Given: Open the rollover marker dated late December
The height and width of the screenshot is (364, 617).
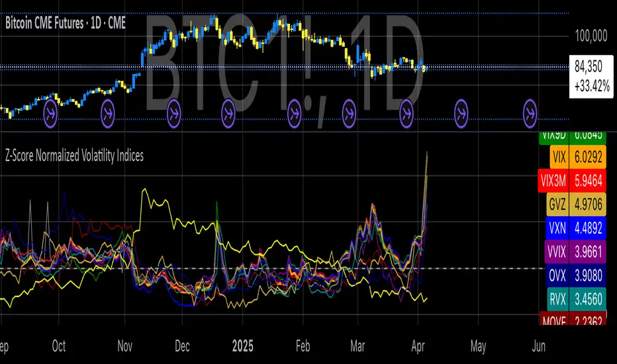Looking at the screenshot, I should point(228,114).
